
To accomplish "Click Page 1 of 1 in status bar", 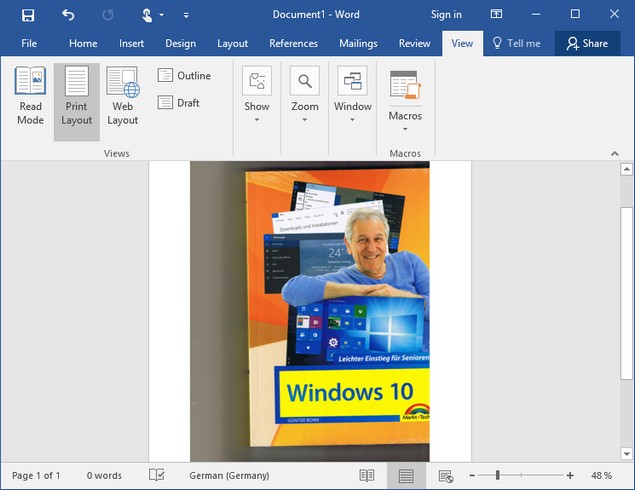I will point(36,475).
